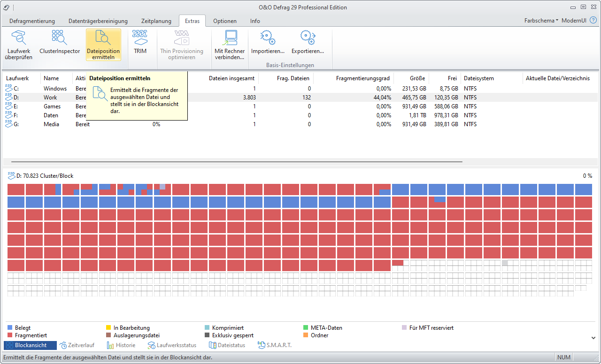Select the ModernUI color scheme label

574,21
